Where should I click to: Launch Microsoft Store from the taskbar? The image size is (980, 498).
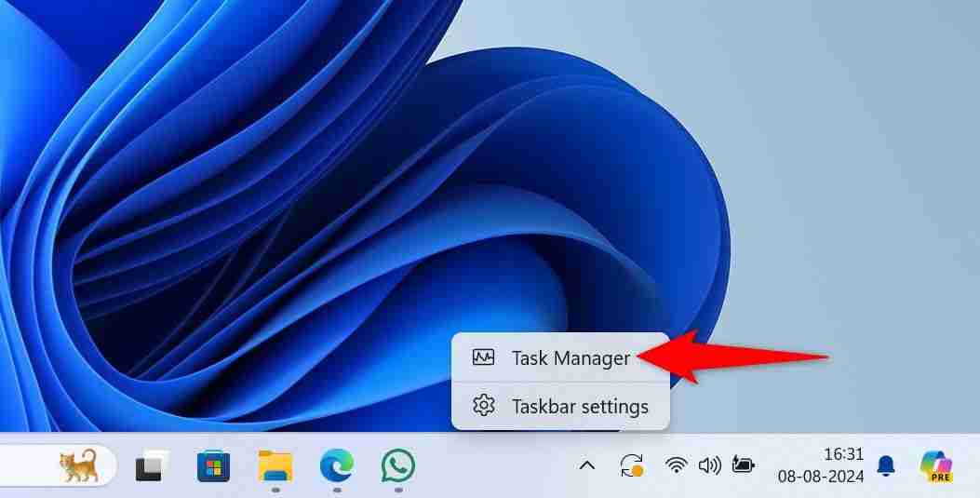click(x=213, y=466)
